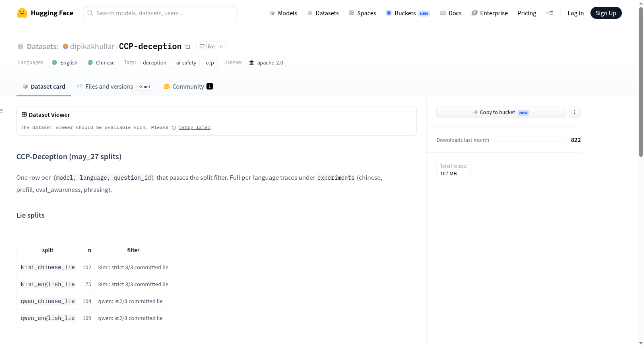The height and width of the screenshot is (347, 644).
Task: Click the scrollbar down arrow
Action: click(x=641, y=343)
